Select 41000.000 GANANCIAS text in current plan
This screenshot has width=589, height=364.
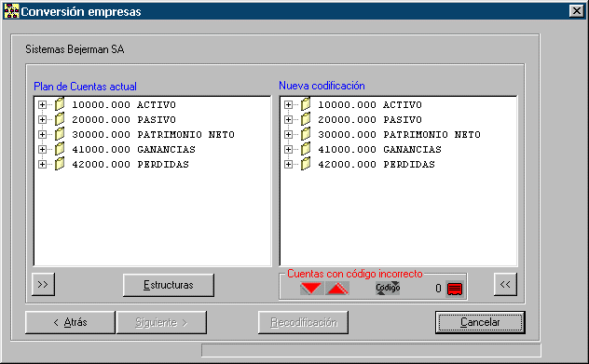pos(133,149)
